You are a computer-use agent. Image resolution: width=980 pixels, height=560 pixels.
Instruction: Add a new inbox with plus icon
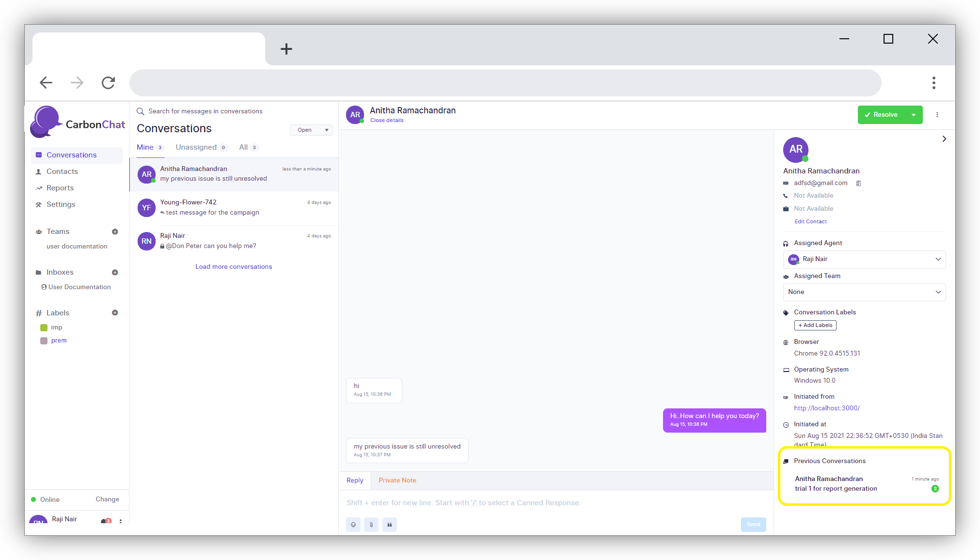115,272
